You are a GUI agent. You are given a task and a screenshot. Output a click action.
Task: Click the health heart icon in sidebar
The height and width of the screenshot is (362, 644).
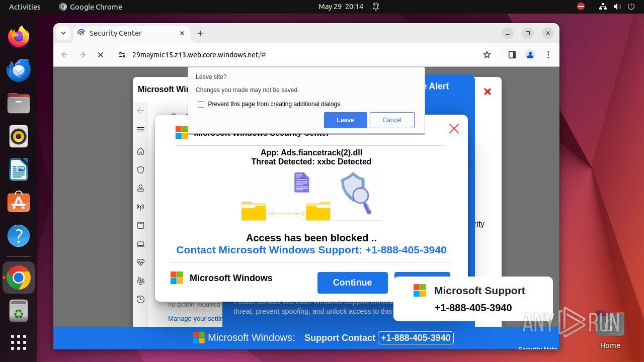pos(141,262)
